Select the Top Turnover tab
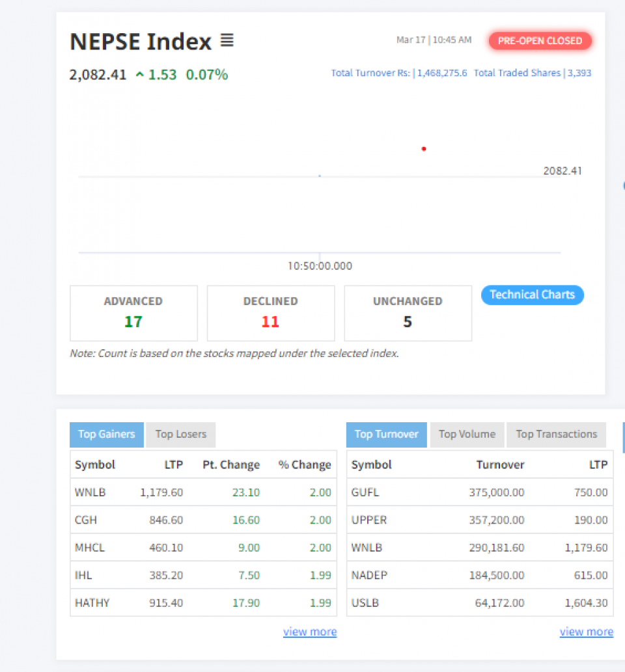The image size is (625, 672). click(x=387, y=435)
